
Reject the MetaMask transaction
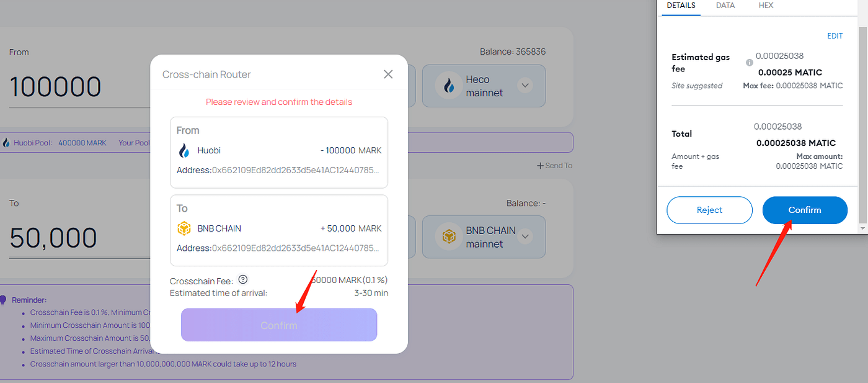pos(709,210)
